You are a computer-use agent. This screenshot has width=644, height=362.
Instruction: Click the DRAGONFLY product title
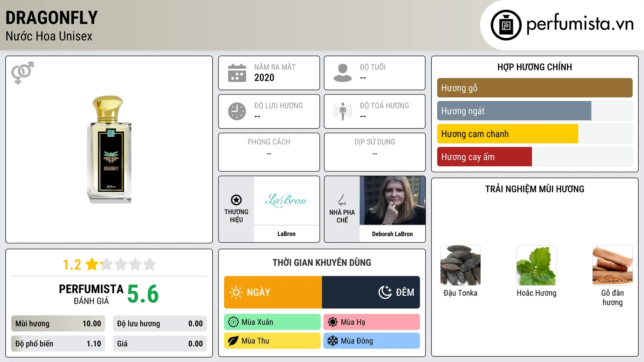click(x=52, y=18)
